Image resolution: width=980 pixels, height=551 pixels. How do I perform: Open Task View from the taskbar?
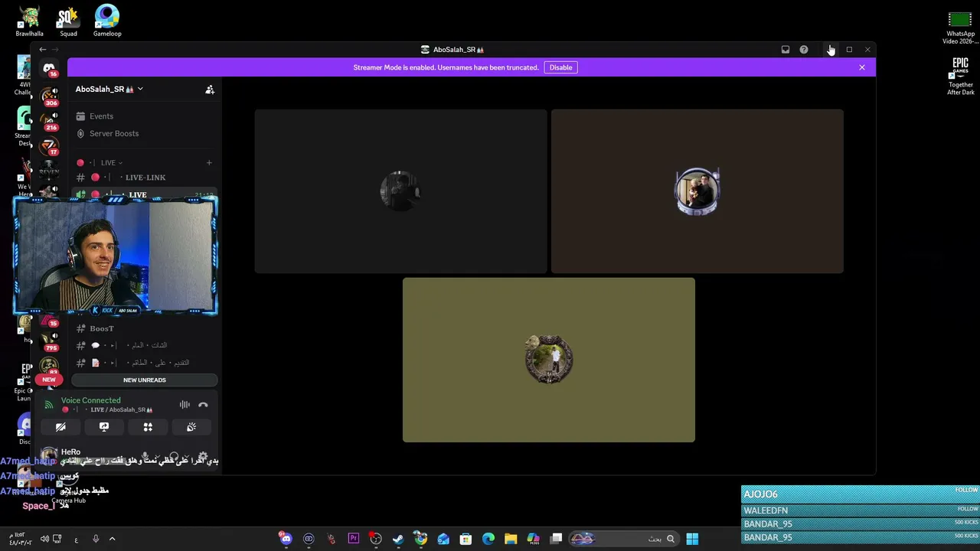[x=557, y=539]
